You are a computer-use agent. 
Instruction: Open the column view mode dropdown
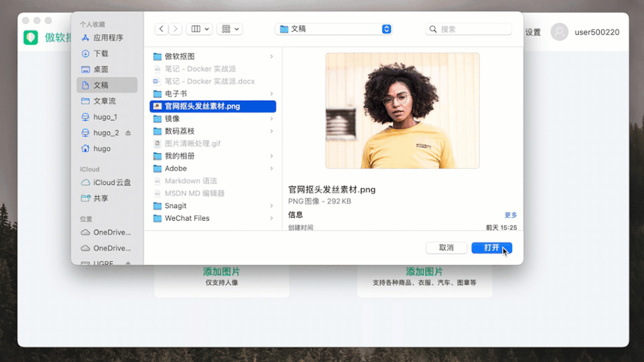[199, 29]
